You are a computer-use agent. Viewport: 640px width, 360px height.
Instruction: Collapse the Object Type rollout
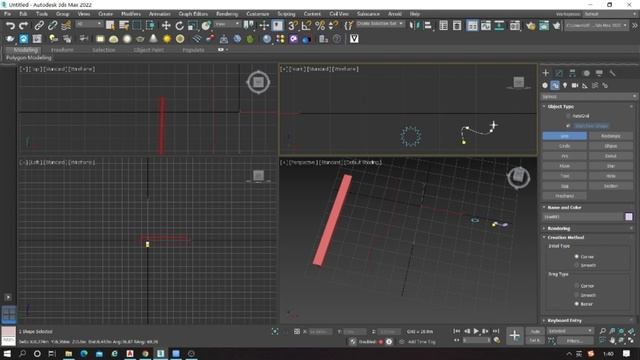(x=561, y=107)
